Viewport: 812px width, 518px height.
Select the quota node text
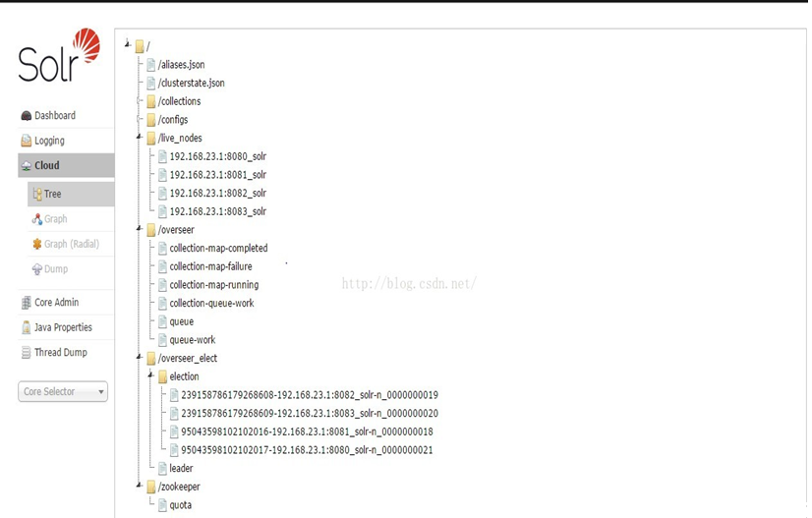coord(181,505)
